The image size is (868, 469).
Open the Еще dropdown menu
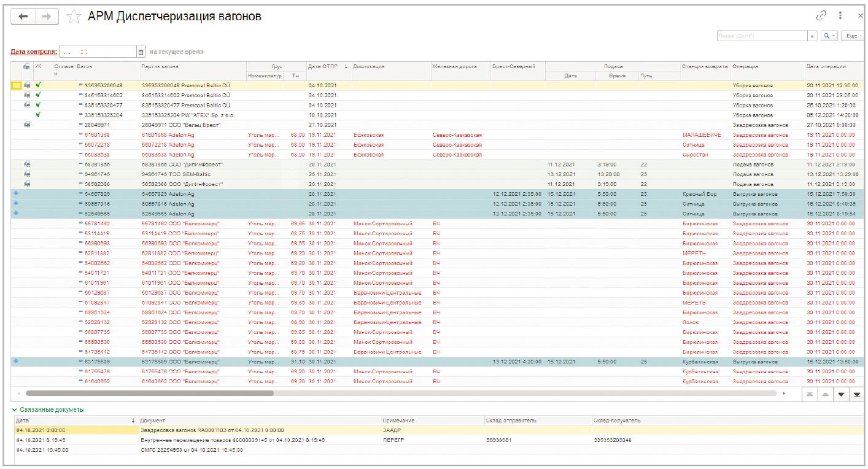click(x=853, y=36)
